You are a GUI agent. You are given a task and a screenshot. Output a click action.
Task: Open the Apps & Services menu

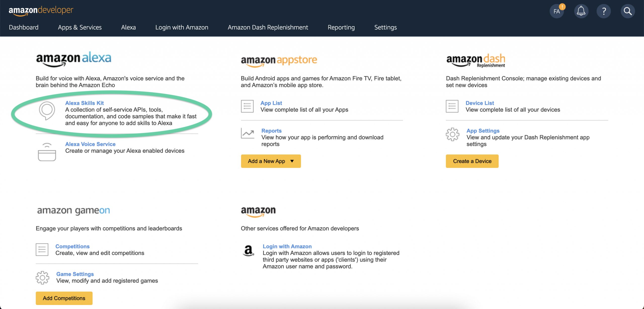tap(80, 27)
